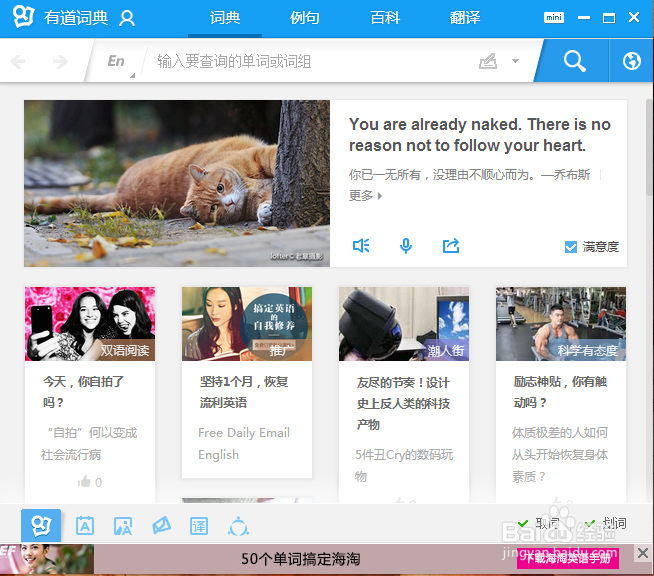Select the Youdao home icon in bottom toolbar

click(x=41, y=526)
